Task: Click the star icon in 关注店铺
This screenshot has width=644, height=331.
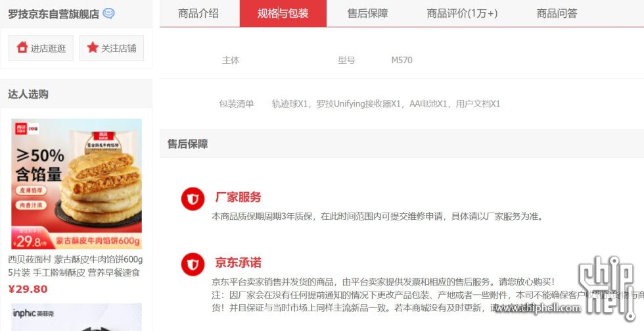Action: [93, 47]
